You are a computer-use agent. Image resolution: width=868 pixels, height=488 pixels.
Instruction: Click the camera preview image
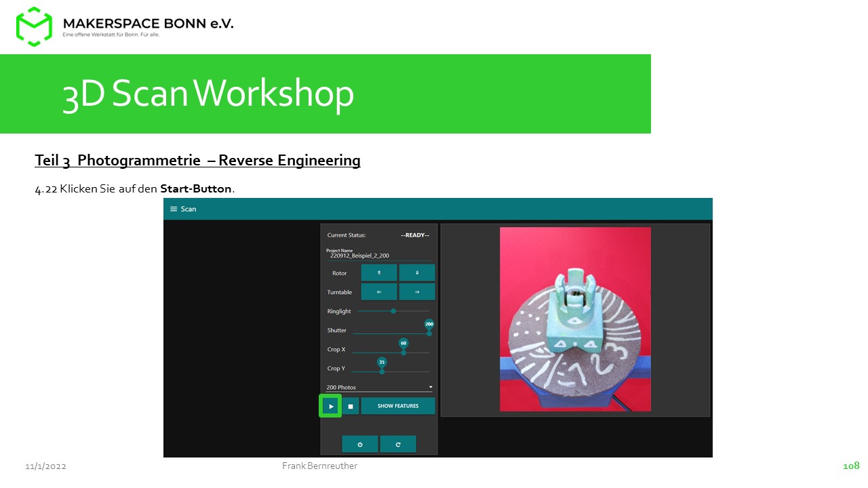pyautogui.click(x=575, y=319)
